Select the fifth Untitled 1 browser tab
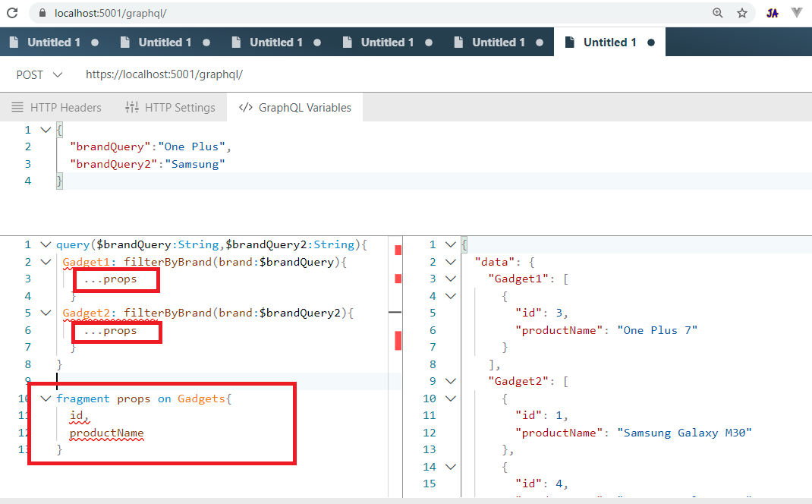This screenshot has width=812, height=504. click(497, 42)
